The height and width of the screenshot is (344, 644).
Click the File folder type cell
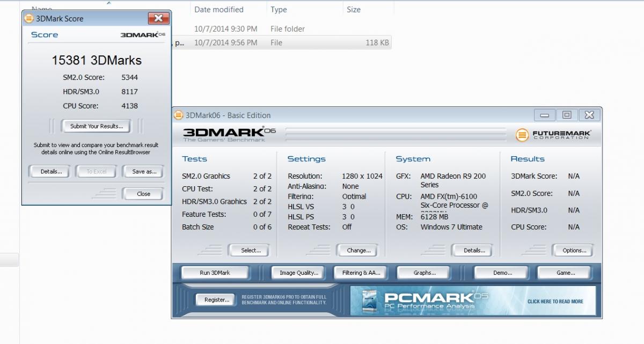tap(288, 29)
